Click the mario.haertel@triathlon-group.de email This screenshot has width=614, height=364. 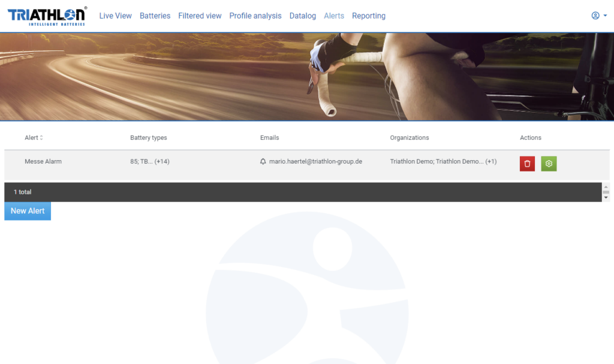(315, 161)
